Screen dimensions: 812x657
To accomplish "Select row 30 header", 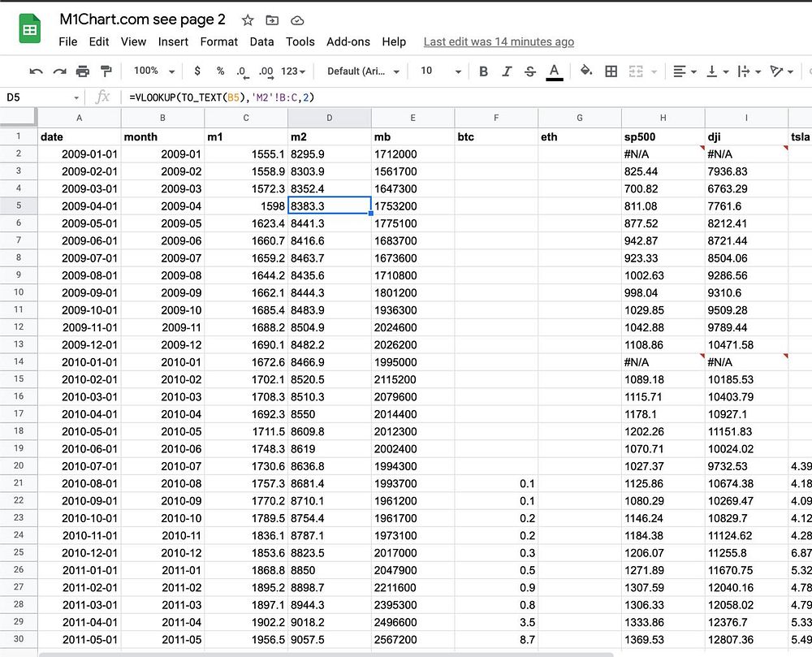I will click(19, 639).
